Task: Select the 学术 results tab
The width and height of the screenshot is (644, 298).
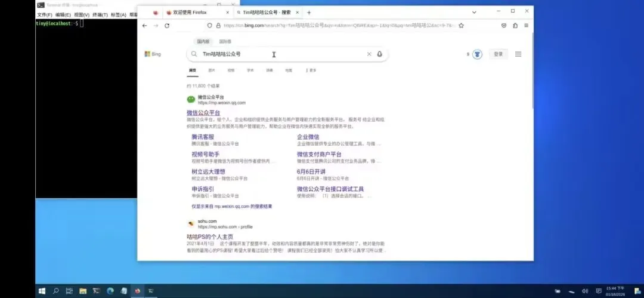Action: pyautogui.click(x=250, y=70)
